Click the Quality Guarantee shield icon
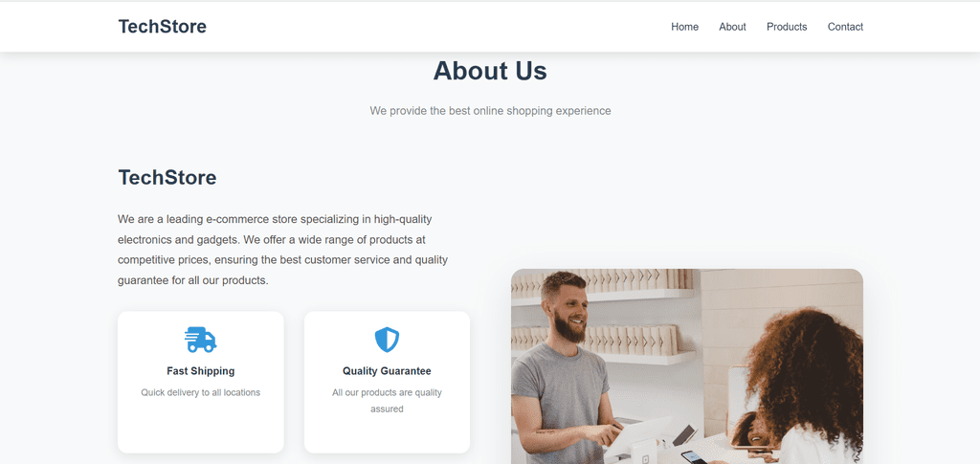 [387, 340]
